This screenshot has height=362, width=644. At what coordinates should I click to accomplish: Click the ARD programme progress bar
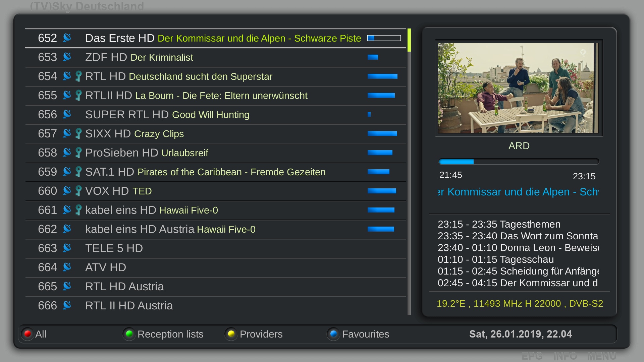[x=519, y=162]
